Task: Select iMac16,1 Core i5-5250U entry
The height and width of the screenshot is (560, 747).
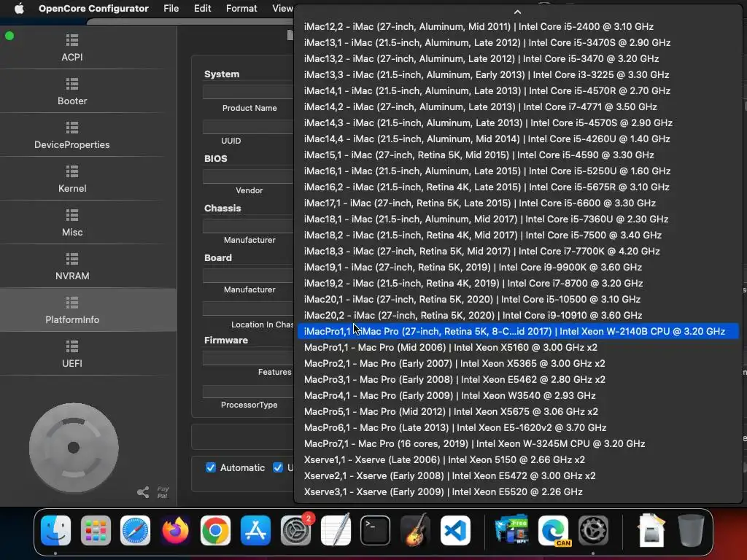Action: coord(518,171)
